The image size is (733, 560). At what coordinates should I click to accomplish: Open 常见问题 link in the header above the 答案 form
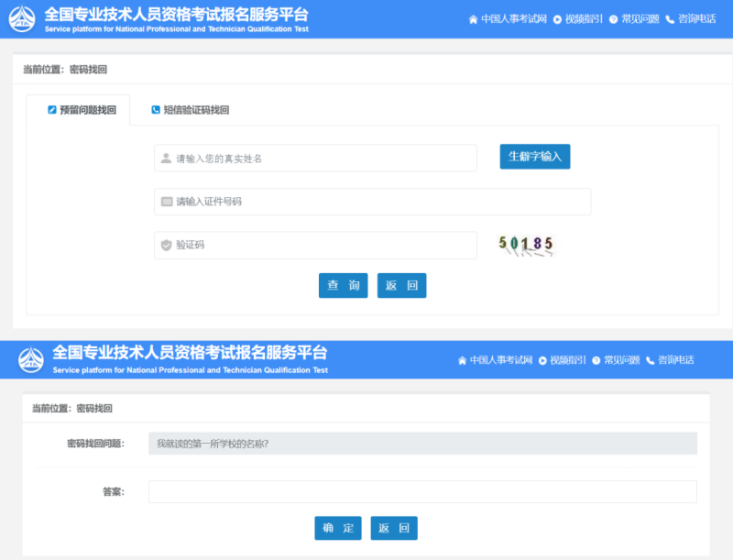(x=621, y=360)
